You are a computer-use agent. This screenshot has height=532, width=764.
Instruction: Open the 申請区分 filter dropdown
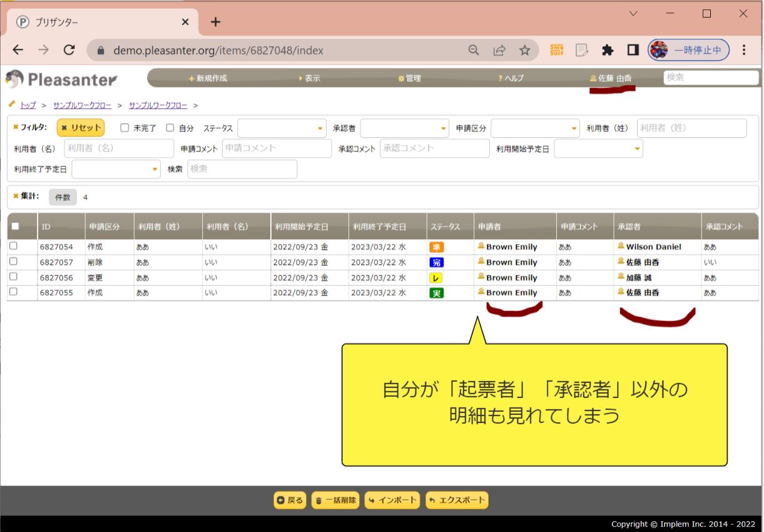(535, 128)
